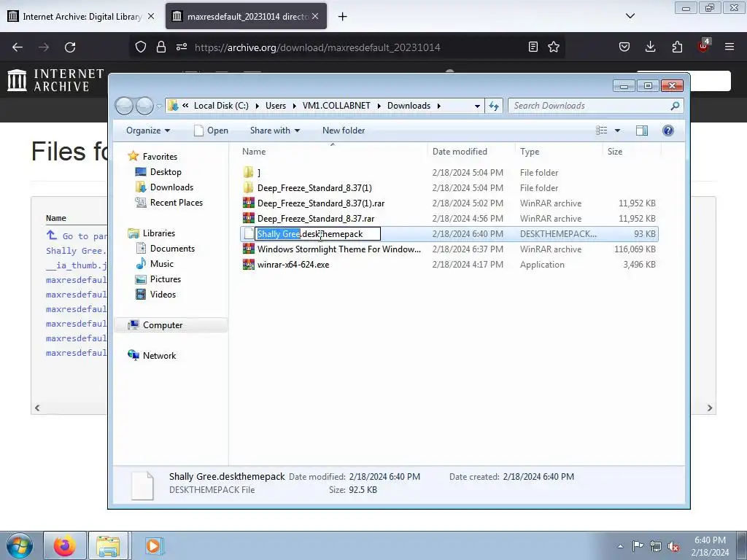
Task: Refresh the Downloads folder in Explorer
Action: 494,106
